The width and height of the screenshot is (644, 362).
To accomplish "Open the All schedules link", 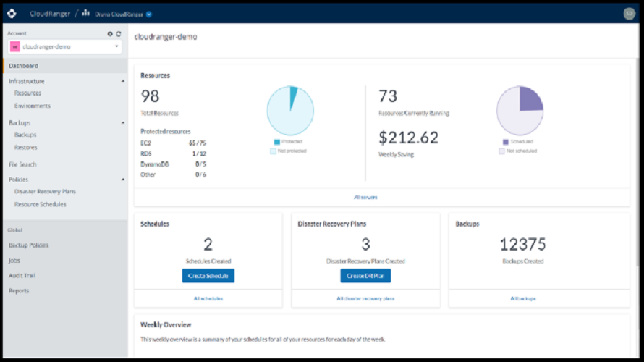I will point(208,299).
